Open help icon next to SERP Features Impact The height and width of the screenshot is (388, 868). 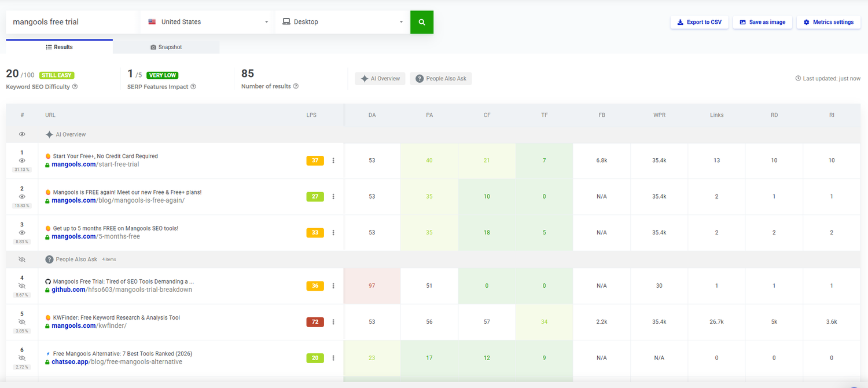tap(193, 87)
